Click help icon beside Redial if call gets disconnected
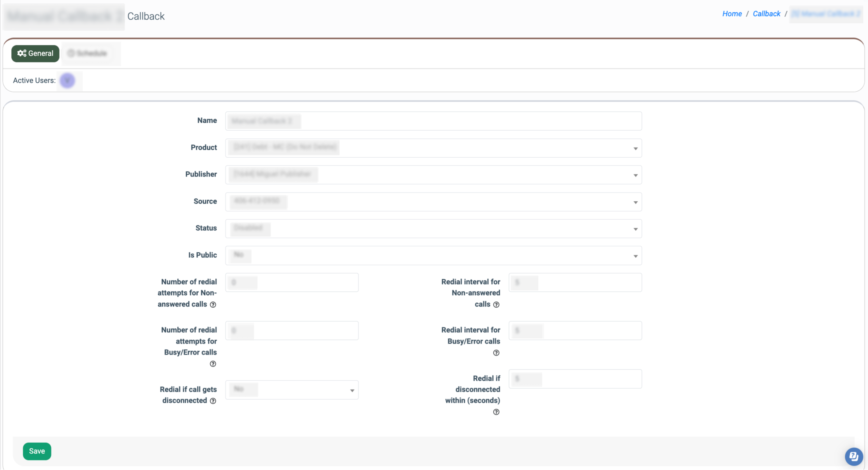The width and height of the screenshot is (868, 470). (213, 401)
